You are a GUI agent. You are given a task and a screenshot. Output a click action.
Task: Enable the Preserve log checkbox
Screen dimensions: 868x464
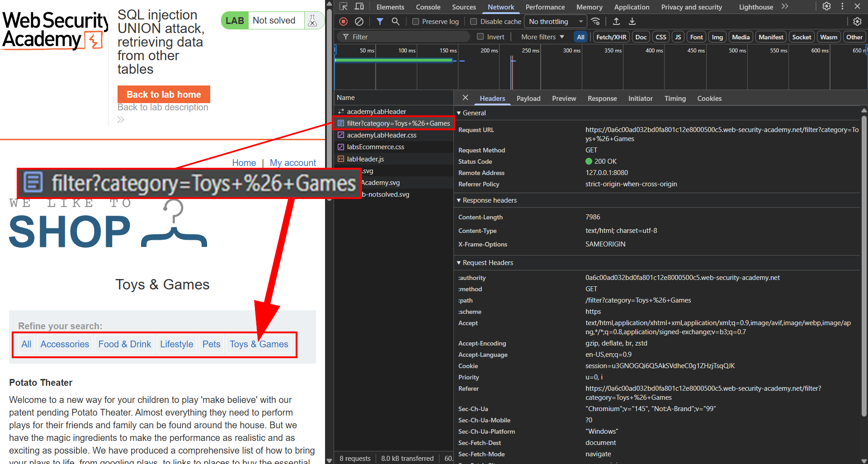tap(415, 22)
